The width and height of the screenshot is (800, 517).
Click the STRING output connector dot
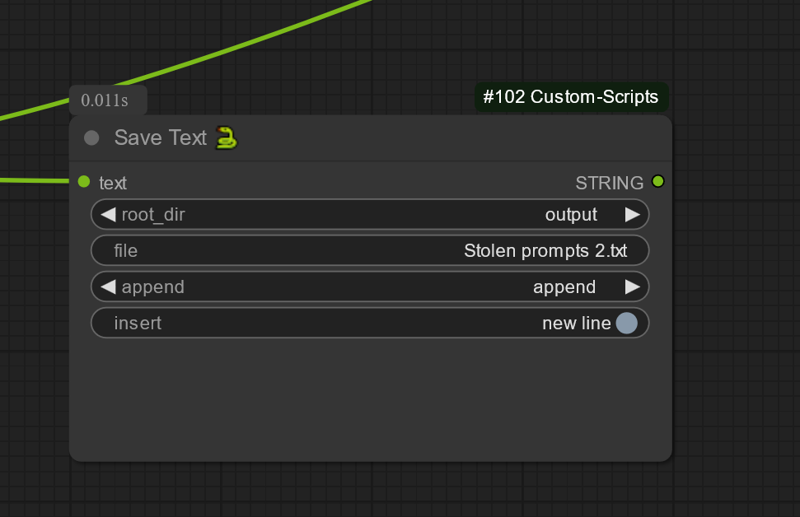click(658, 181)
